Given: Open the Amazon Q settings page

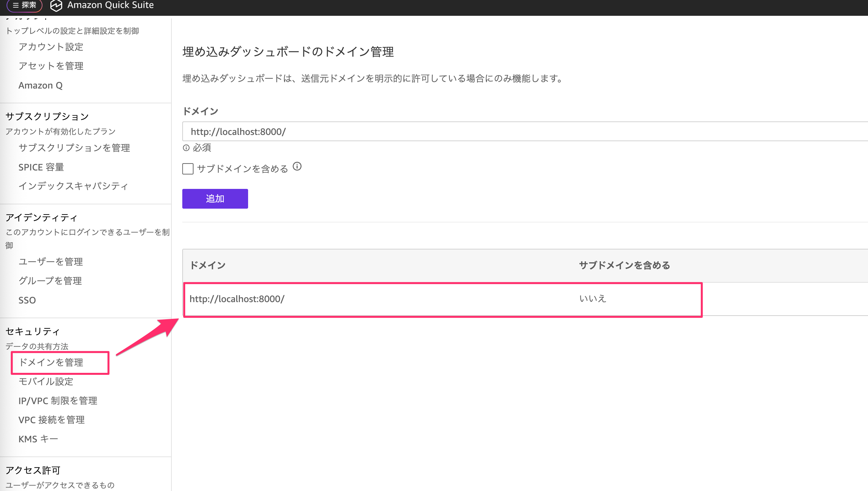Looking at the screenshot, I should click(40, 85).
